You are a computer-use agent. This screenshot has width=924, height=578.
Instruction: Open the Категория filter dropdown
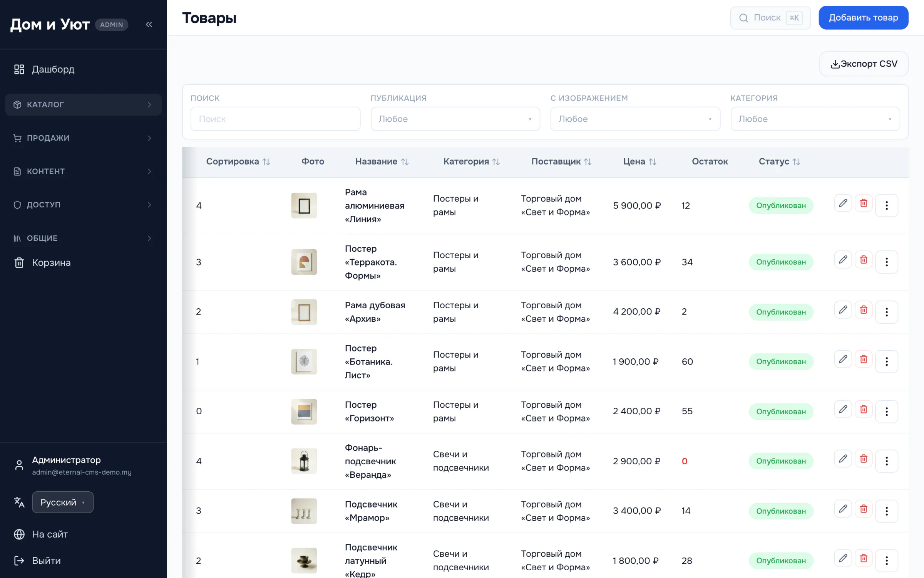(815, 119)
